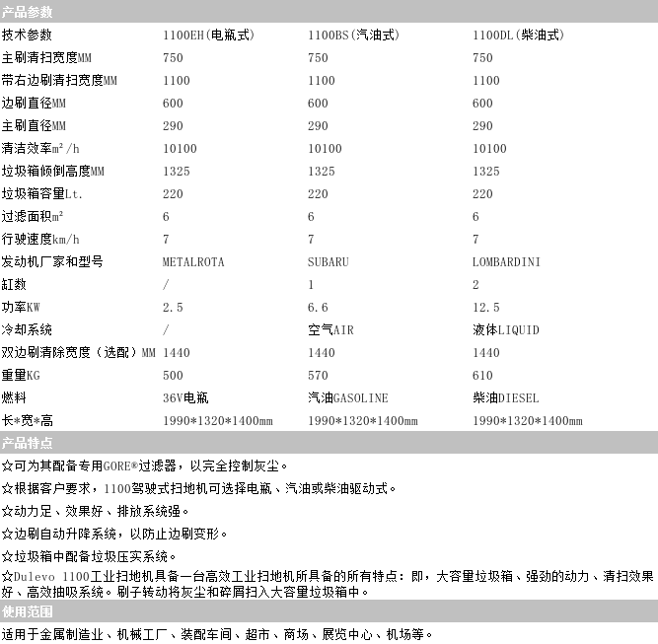Click the 12.5 power value

point(486,308)
